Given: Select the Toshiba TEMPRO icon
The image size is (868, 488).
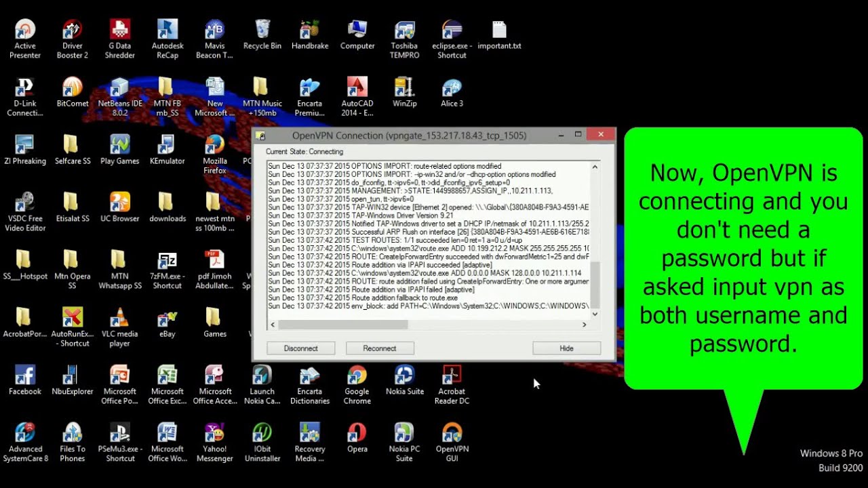Looking at the screenshot, I should (x=405, y=39).
